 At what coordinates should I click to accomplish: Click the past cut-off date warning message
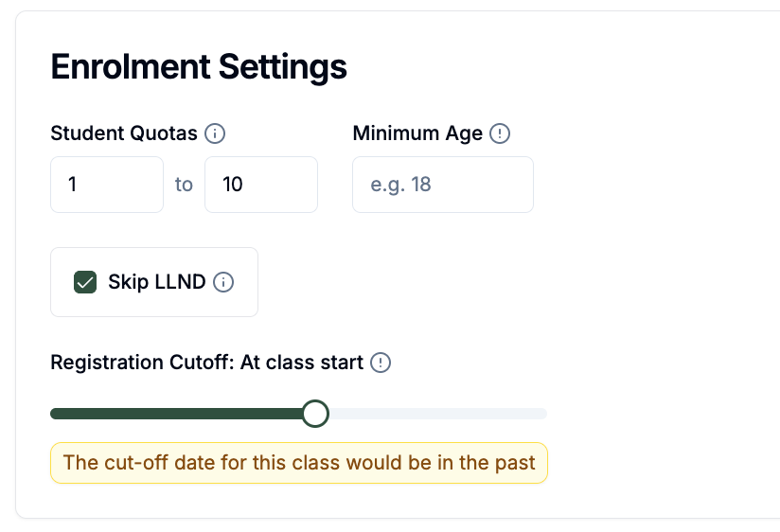[x=299, y=463]
